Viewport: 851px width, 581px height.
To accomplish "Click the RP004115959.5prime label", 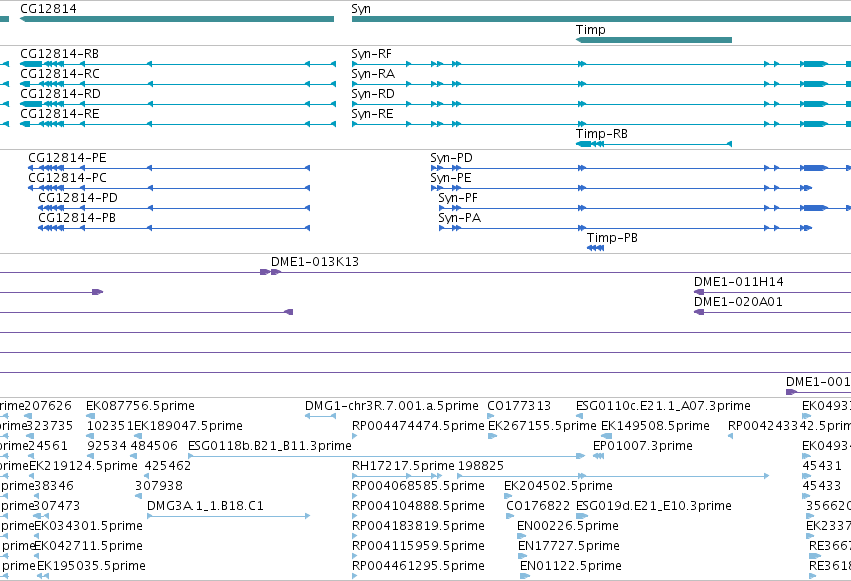I will [418, 546].
